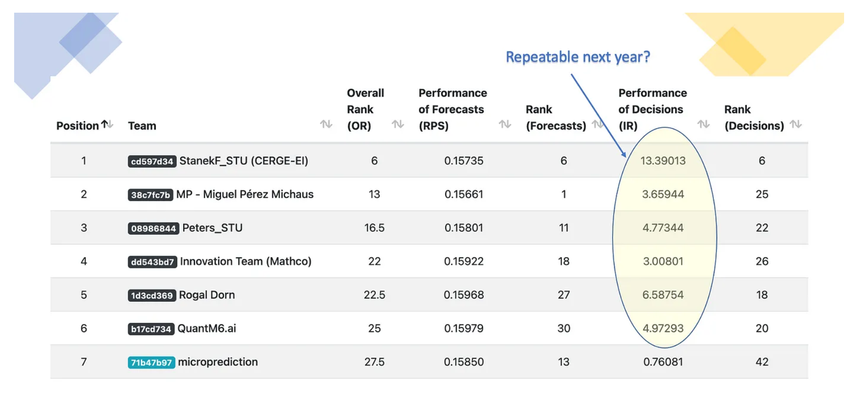Click the cd597d34 team ID badge
The height and width of the screenshot is (403, 868).
pos(152,161)
